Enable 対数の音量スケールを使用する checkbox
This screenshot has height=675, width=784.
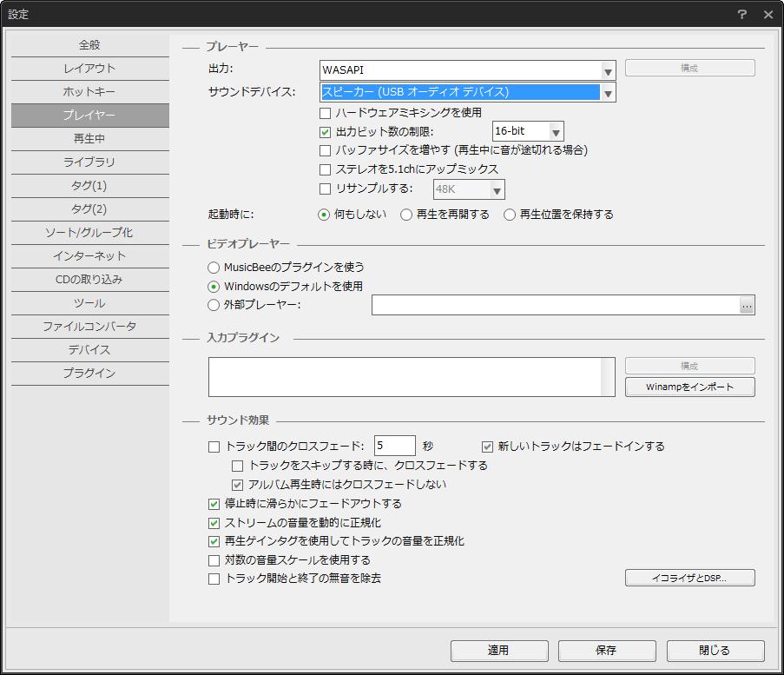click(214, 560)
